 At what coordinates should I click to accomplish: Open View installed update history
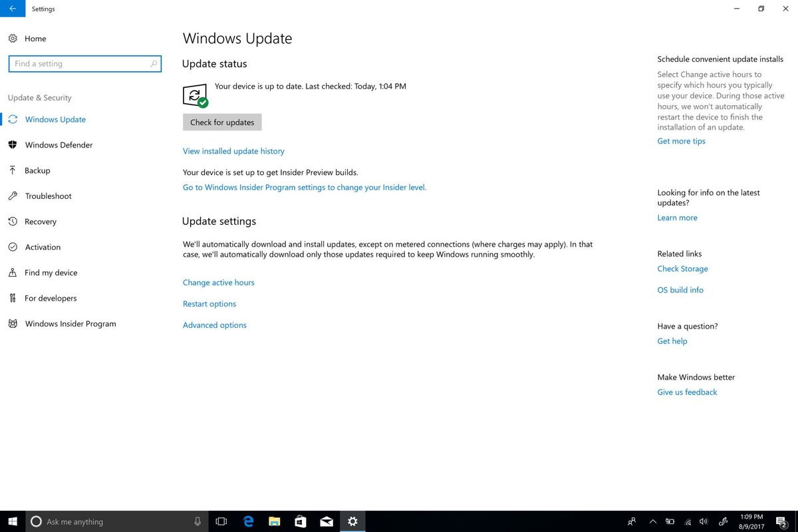tap(233, 151)
